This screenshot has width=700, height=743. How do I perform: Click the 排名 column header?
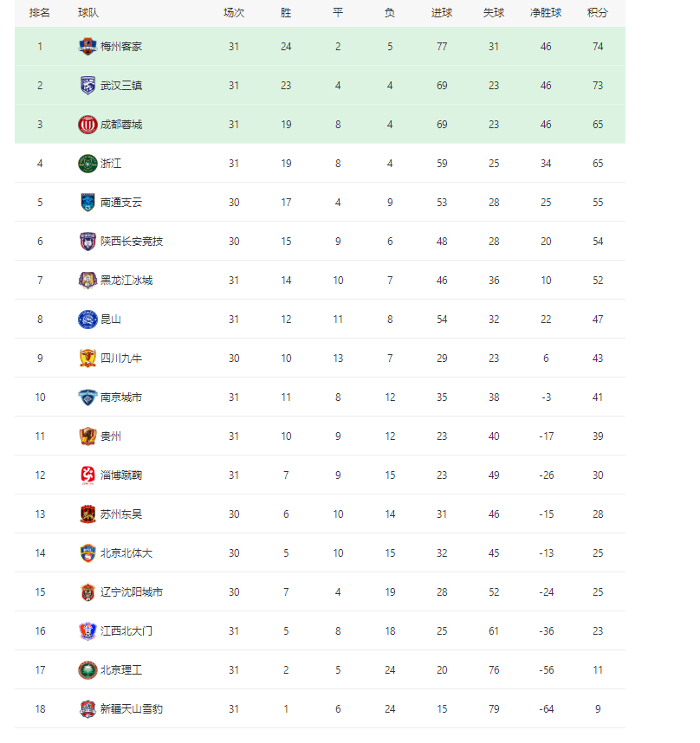(x=40, y=13)
